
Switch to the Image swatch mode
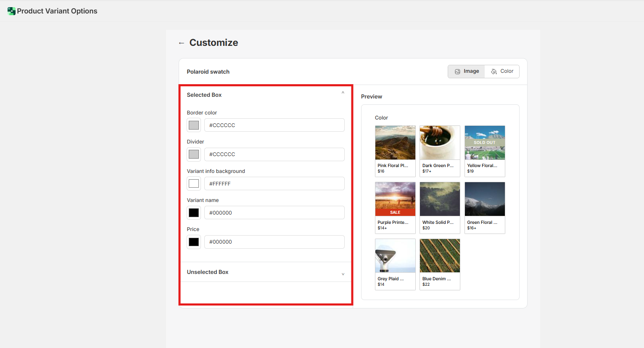[467, 72]
